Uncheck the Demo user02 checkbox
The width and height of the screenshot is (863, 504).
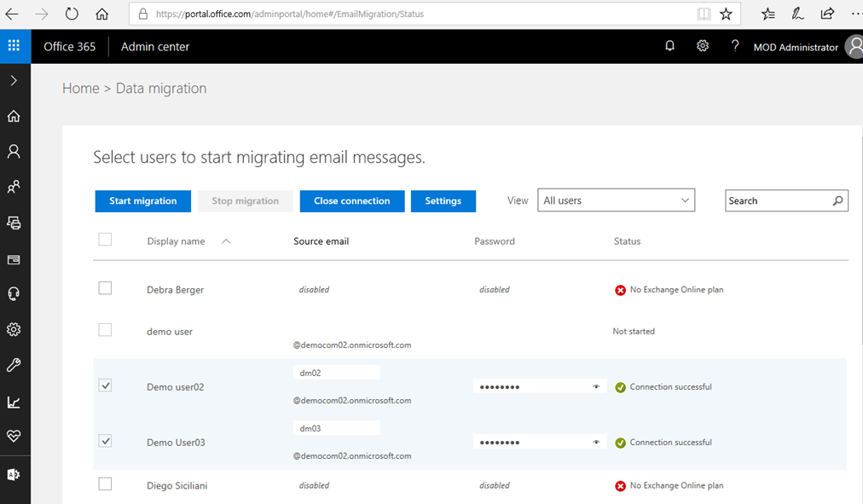coord(105,385)
